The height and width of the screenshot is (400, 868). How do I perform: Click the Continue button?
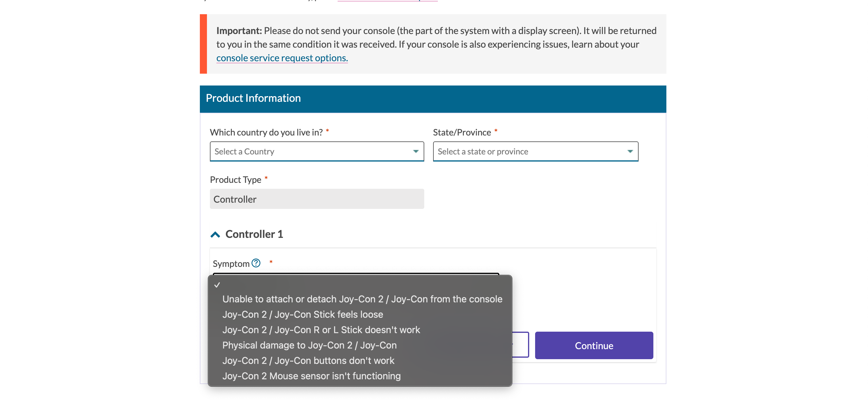point(594,345)
